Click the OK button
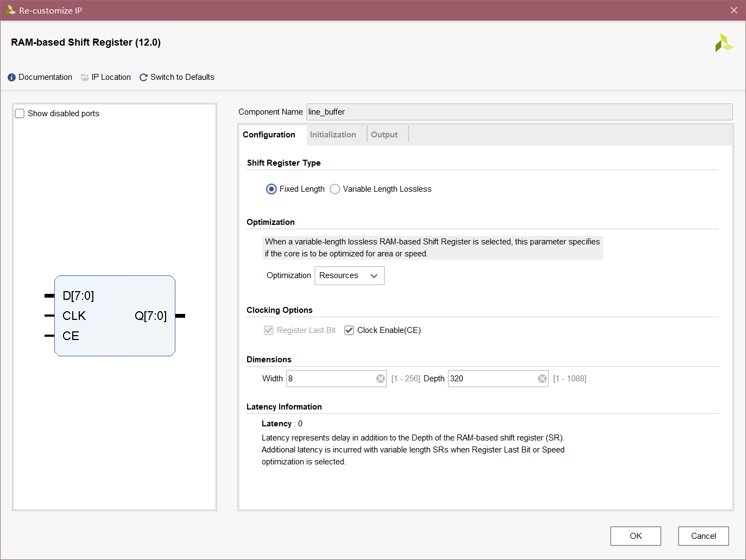 (x=636, y=536)
